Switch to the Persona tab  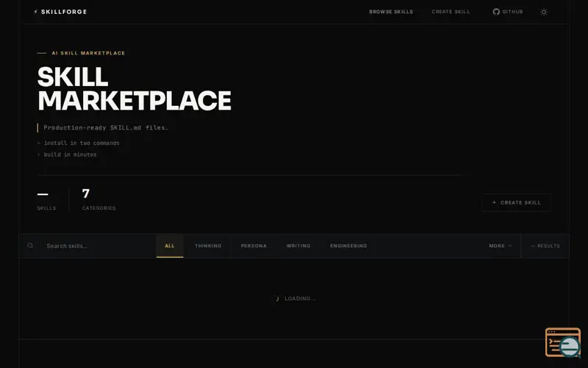pyautogui.click(x=254, y=246)
